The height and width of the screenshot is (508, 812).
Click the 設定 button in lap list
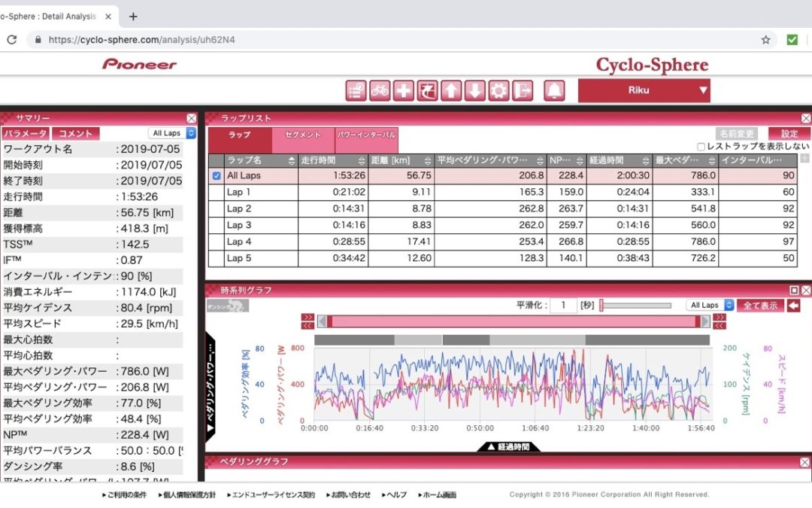click(789, 133)
